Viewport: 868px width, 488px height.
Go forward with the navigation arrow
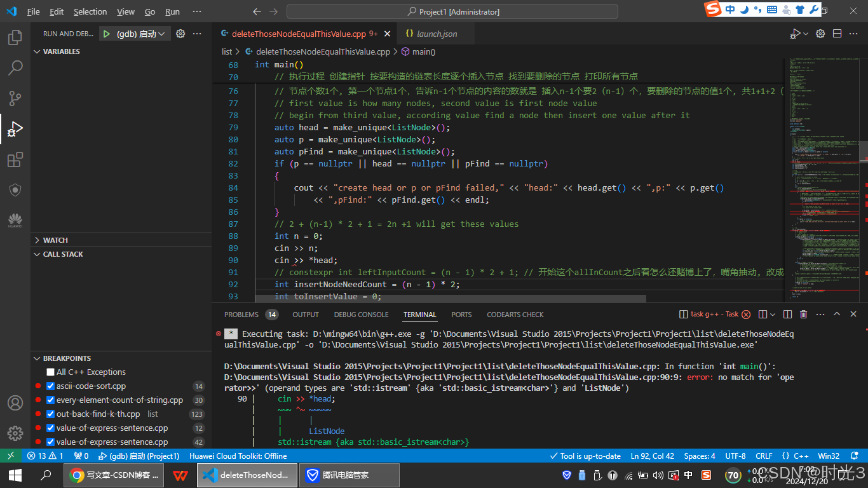coord(273,11)
